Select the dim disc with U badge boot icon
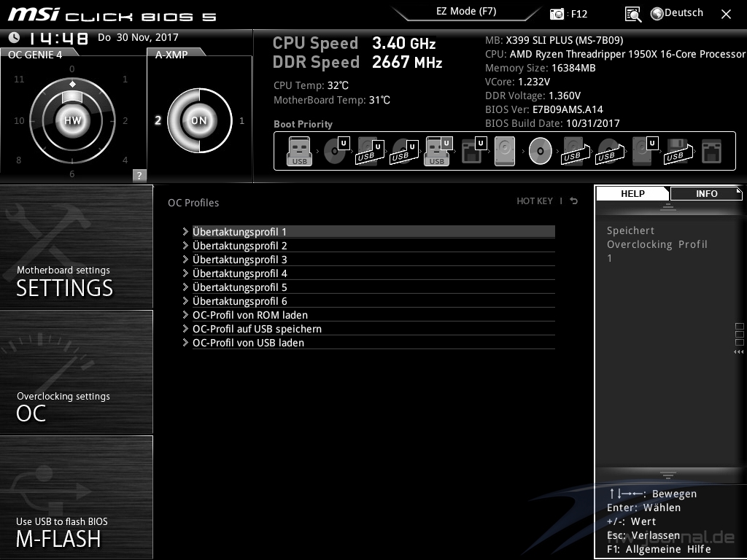The height and width of the screenshot is (560, 747). click(336, 150)
